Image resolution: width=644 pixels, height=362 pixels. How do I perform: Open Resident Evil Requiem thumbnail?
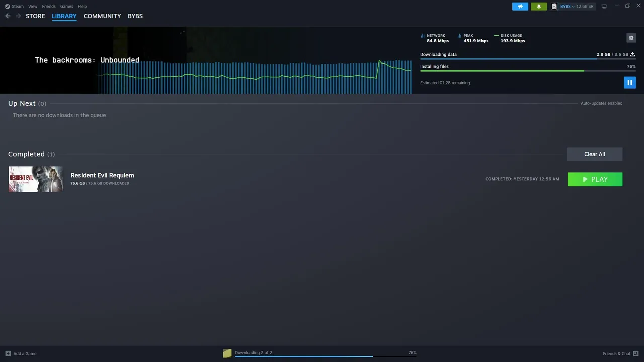(36, 179)
